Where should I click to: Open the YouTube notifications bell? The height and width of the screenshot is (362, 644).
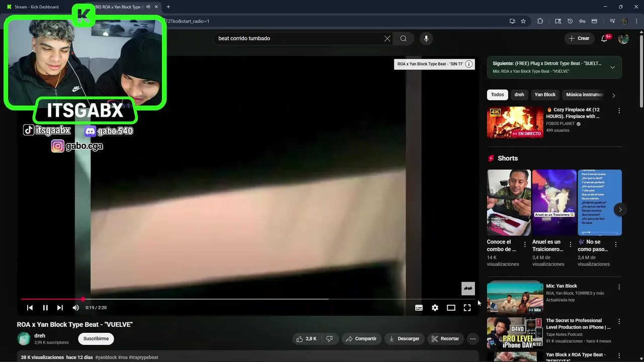605,39
